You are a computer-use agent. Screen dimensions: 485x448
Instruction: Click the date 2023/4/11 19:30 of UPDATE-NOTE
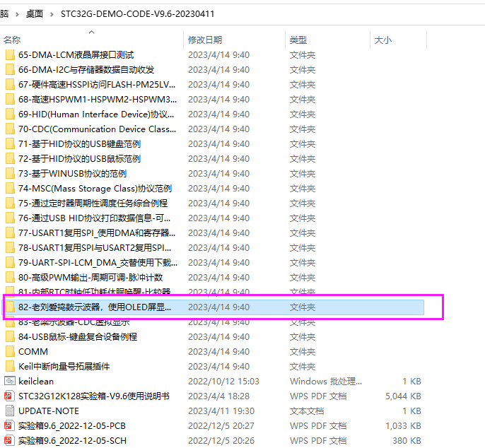tap(221, 411)
